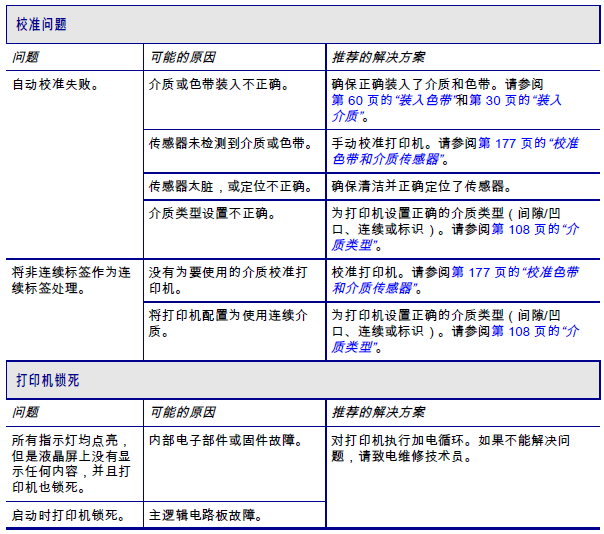The image size is (604, 534).
Task: Click the 推荐的解决方案 column header in 校准问题
Action: point(463,57)
